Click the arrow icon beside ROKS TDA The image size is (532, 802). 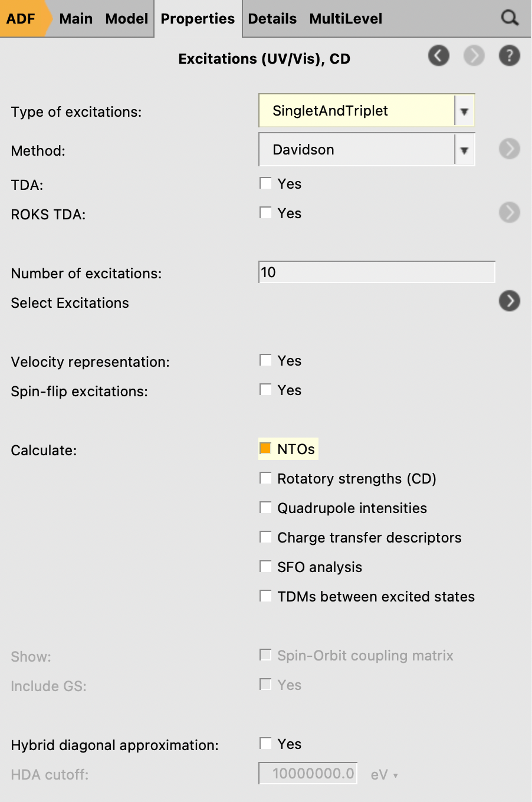pos(509,212)
